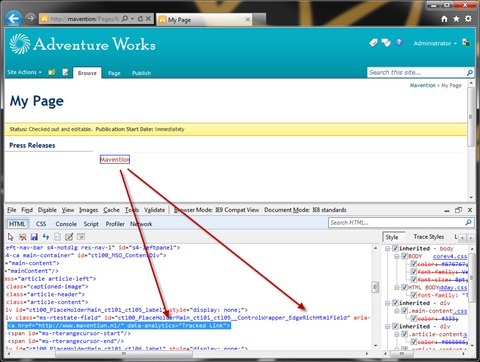Stop loading with the address bar X icon
Viewport: 480px width, 362px height.
148,19
